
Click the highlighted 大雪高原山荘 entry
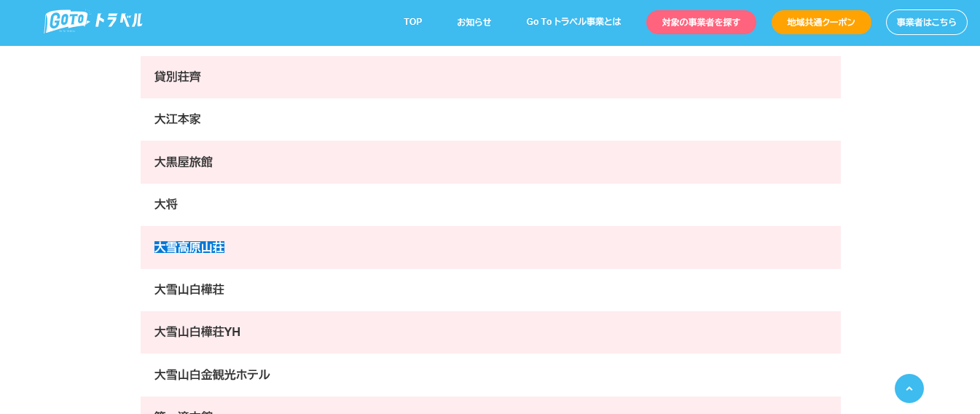click(189, 247)
